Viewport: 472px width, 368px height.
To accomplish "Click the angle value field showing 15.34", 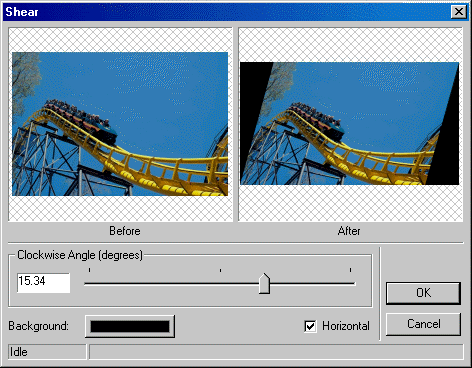I will point(44,283).
